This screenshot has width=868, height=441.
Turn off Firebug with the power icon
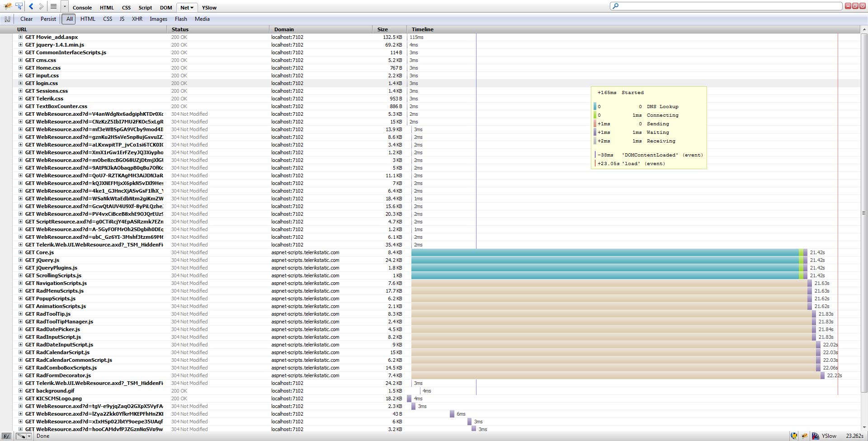862,6
